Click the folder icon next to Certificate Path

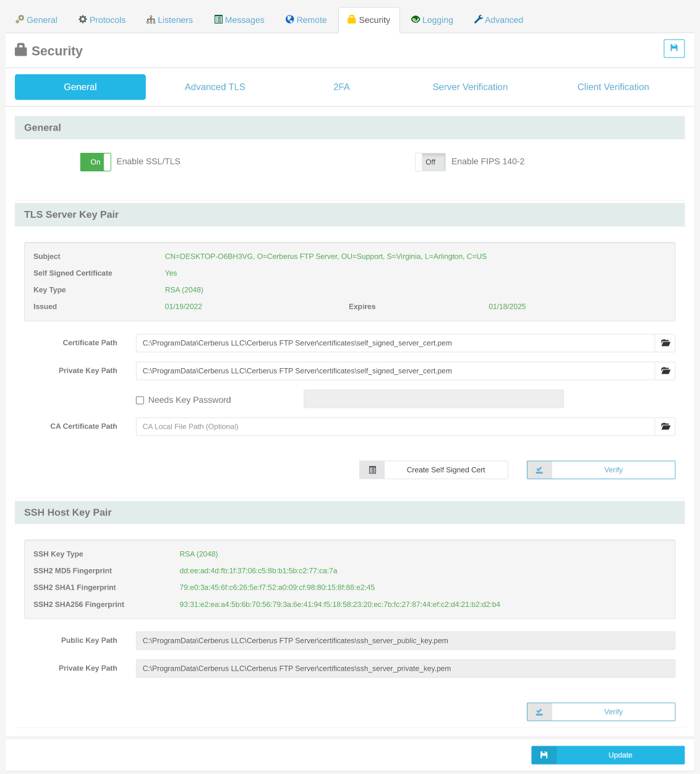point(665,343)
